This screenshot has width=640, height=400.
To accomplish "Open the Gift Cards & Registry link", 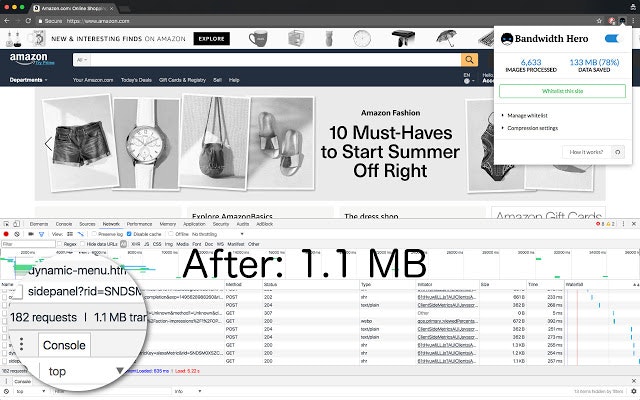I will point(182,80).
